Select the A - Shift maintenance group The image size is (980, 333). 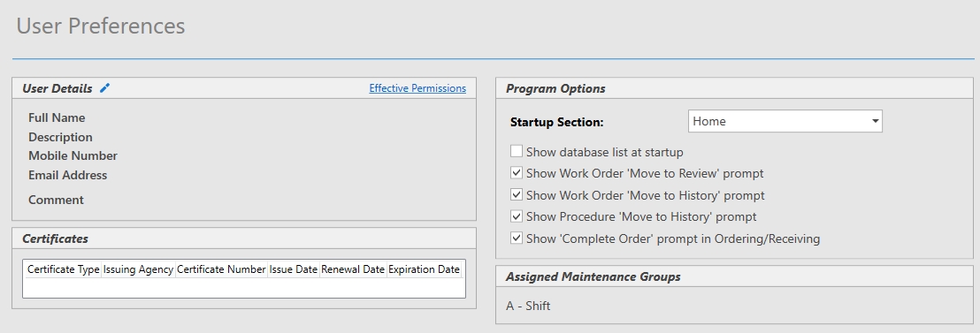[528, 307]
